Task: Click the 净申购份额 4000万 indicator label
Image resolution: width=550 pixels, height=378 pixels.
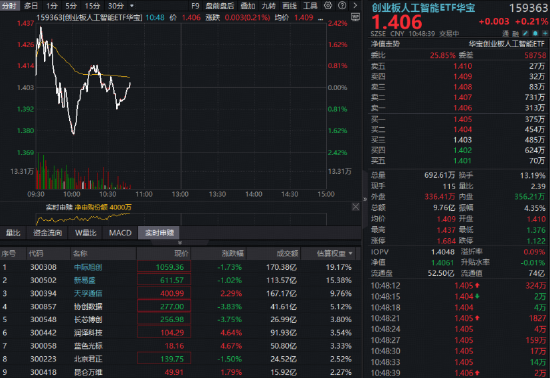Action: coord(103,207)
